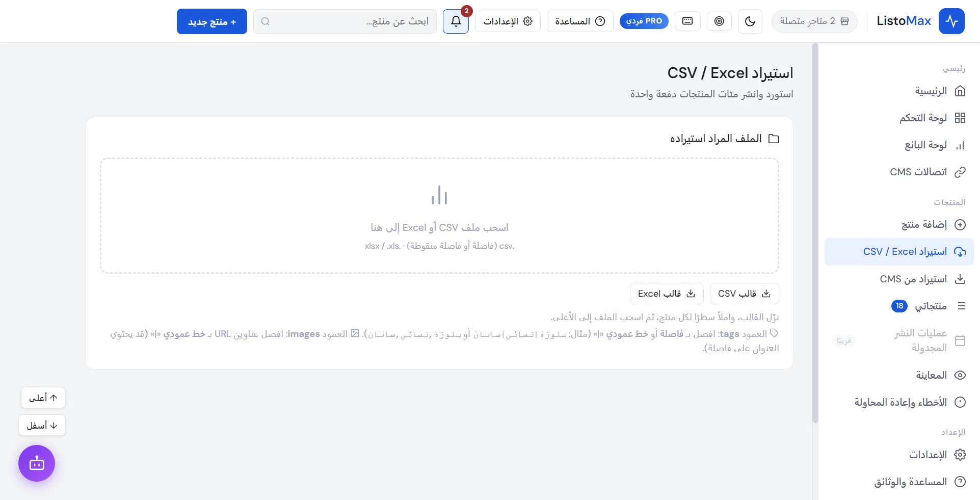Open notifications bell with 2 badge
Image resolution: width=980 pixels, height=500 pixels.
456,21
